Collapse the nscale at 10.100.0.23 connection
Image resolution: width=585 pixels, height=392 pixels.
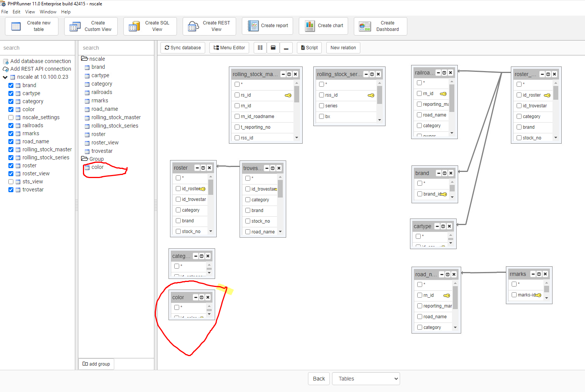click(x=5, y=77)
